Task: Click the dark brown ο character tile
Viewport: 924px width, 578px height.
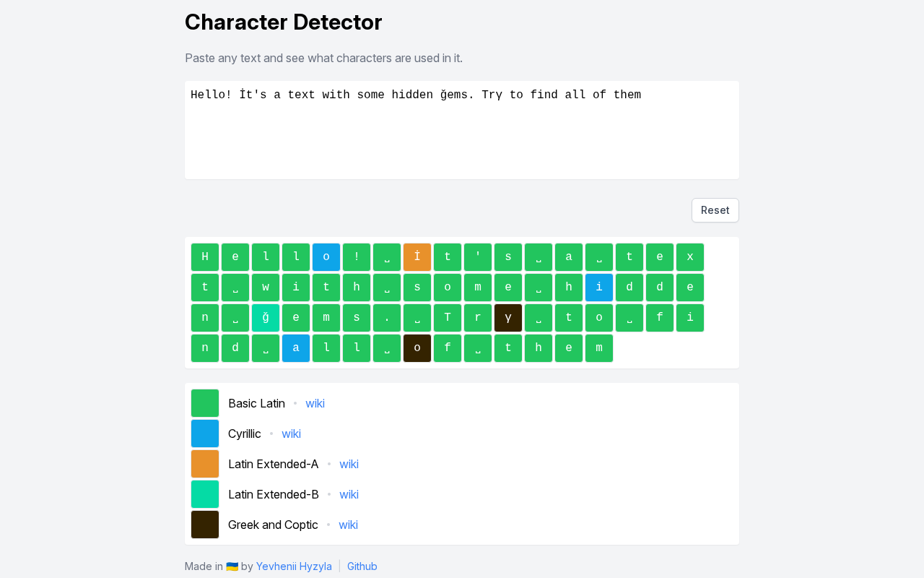Action: [417, 348]
